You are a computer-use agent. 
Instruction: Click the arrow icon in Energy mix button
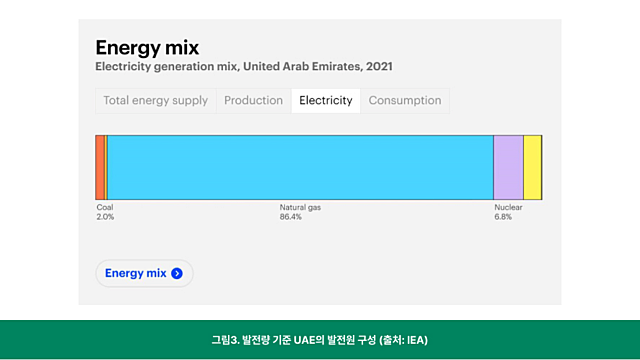pos(177,273)
